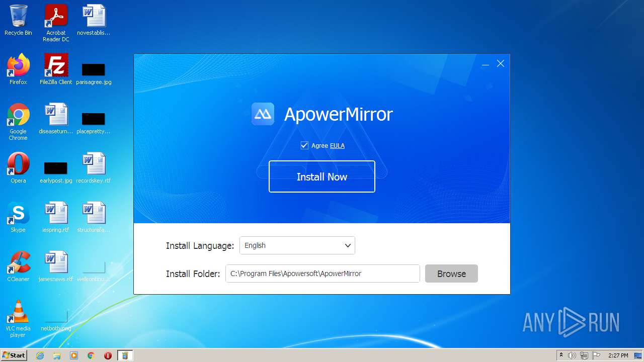Open Action Center flag tray icon
This screenshot has height=362, width=644.
(596, 355)
